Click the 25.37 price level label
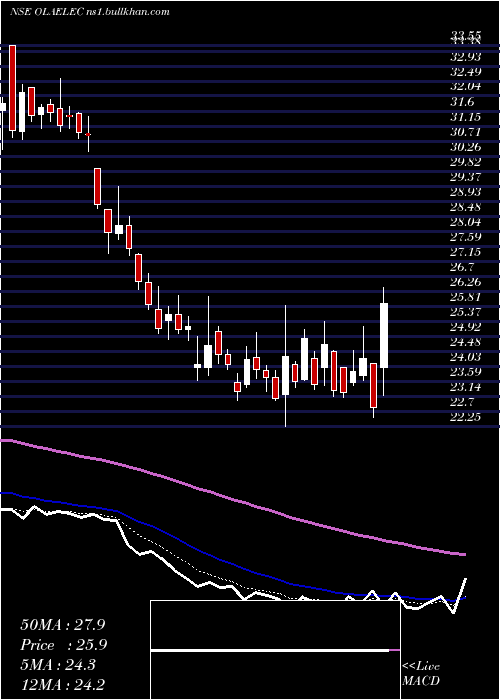The image size is (500, 700). click(466, 312)
